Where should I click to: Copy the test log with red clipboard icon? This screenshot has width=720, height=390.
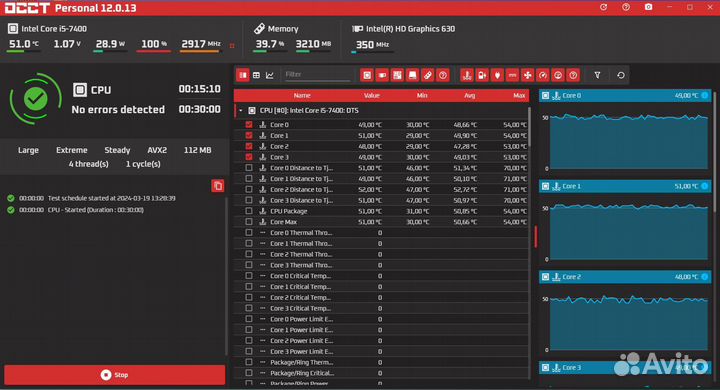tap(218, 186)
